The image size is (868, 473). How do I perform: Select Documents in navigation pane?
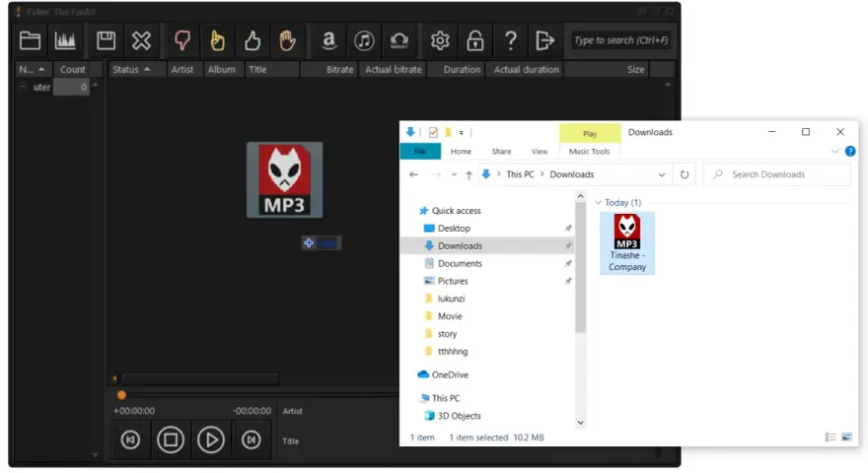(x=460, y=263)
